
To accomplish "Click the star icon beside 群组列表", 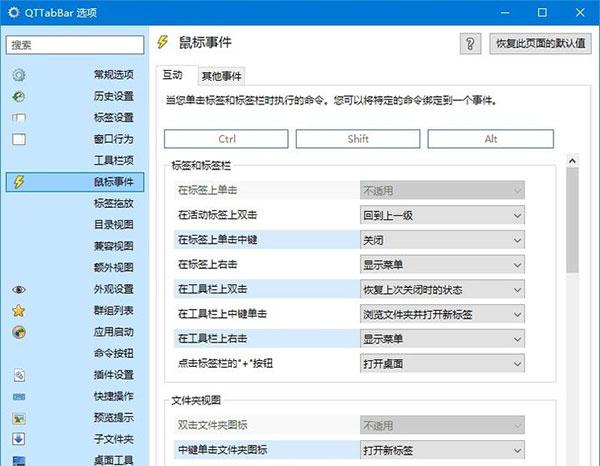I will click(19, 311).
